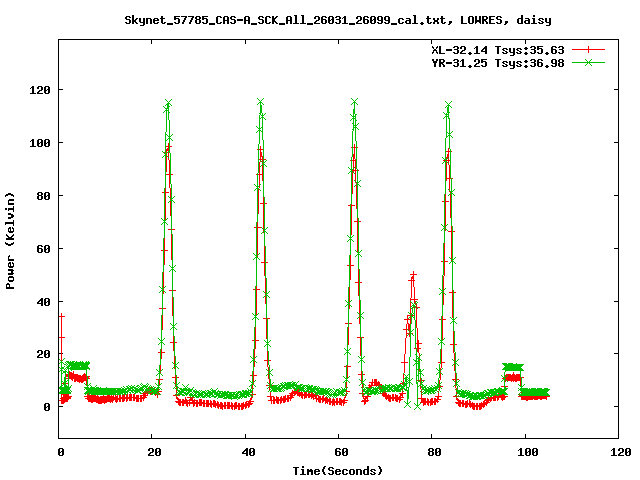Select the XL-32.14 Tsys:35.63 legend label

(498, 50)
